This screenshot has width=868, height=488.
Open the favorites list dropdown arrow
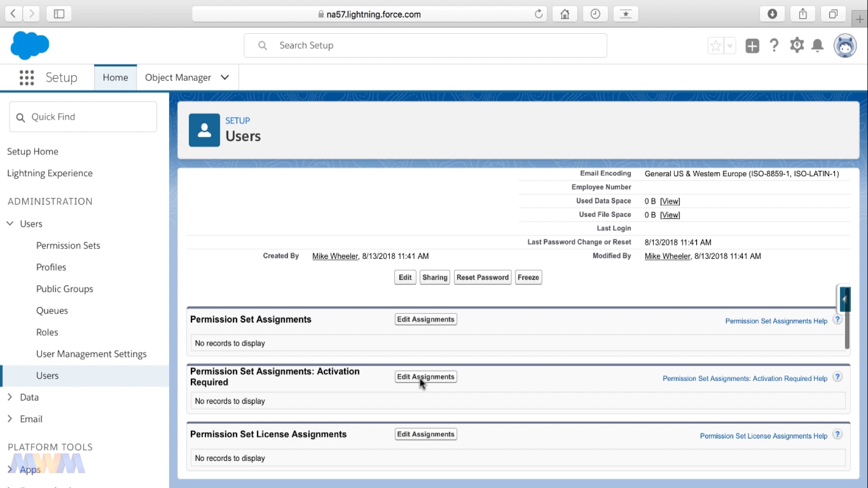click(x=730, y=46)
